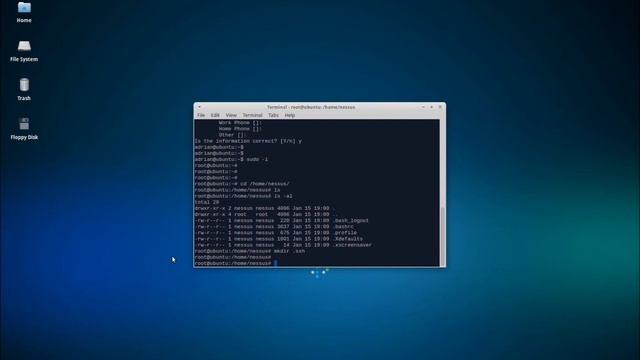Viewport: 640px width, 360px height.
Task: Click the '.xscreensaver' file listing line
Action: click(283, 245)
